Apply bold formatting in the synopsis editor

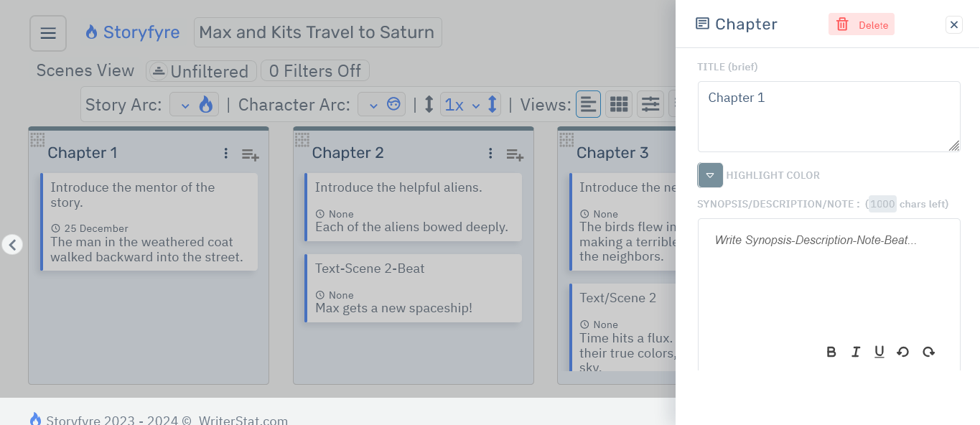[831, 352]
